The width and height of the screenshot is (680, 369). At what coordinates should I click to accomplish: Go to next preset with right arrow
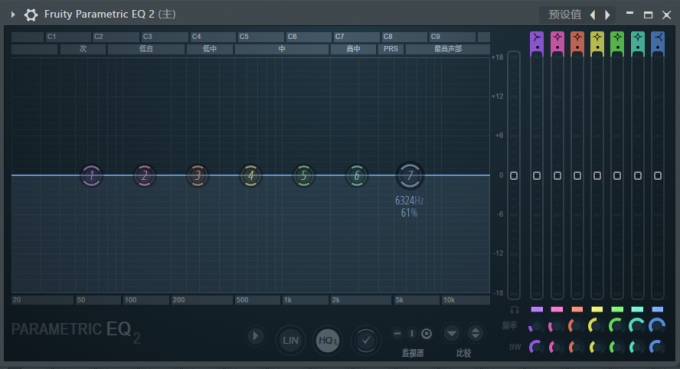[x=608, y=15]
